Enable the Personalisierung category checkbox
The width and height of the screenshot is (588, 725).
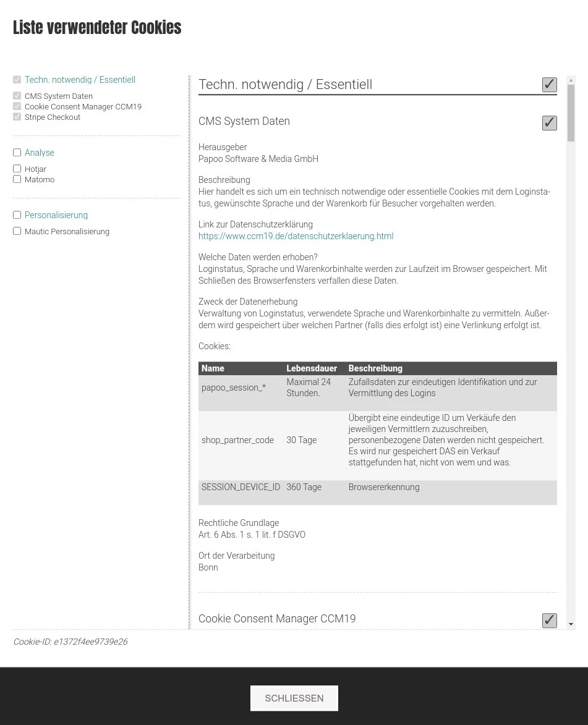coord(17,214)
